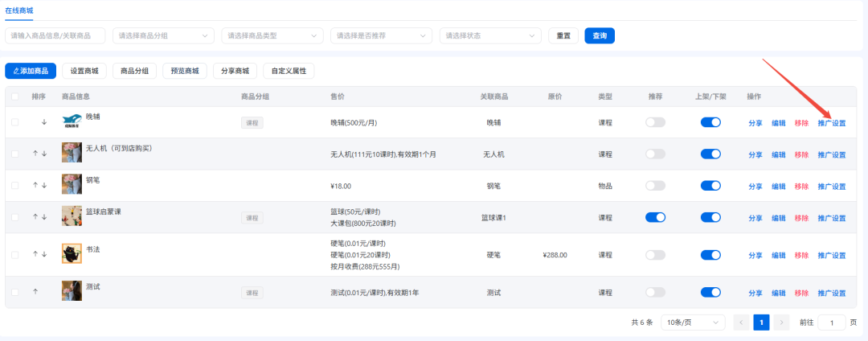The image size is (868, 341).
Task: Click the 添加商品 button
Action: [x=31, y=71]
